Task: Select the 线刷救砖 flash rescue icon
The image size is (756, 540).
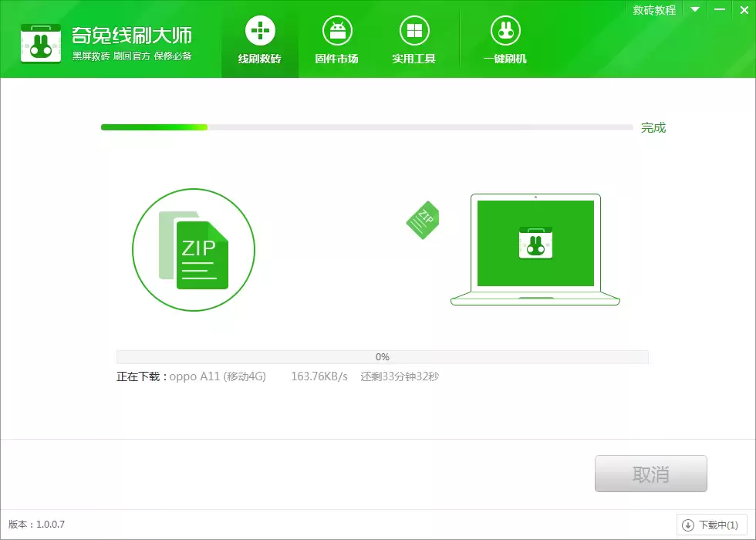Action: [x=259, y=29]
